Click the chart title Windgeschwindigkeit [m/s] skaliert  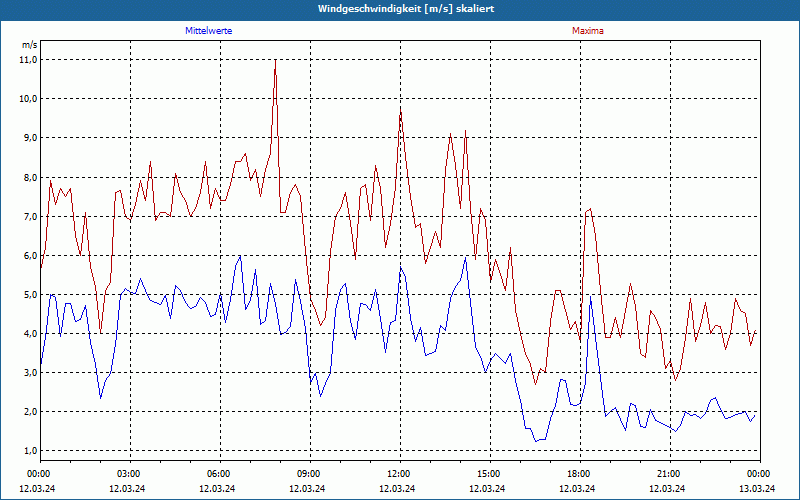coord(406,9)
